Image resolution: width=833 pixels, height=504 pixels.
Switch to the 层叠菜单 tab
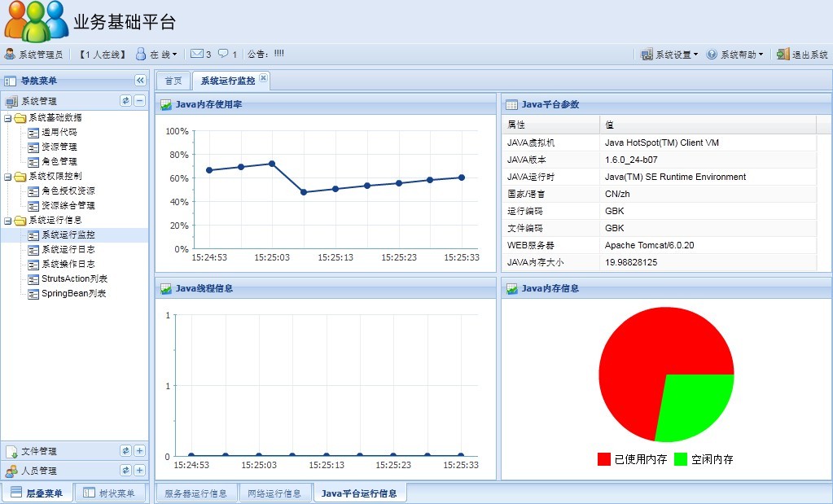pyautogui.click(x=36, y=493)
